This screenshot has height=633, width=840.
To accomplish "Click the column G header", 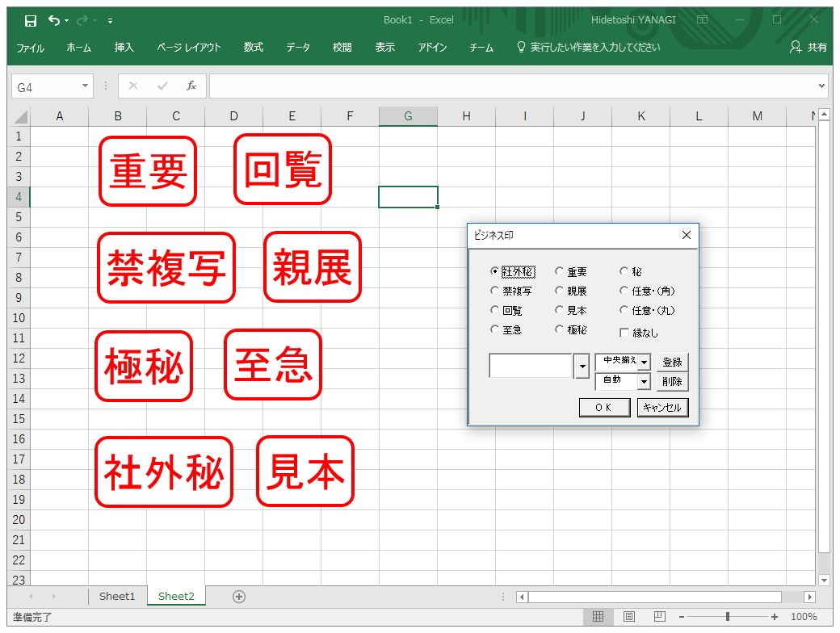I will point(408,116).
